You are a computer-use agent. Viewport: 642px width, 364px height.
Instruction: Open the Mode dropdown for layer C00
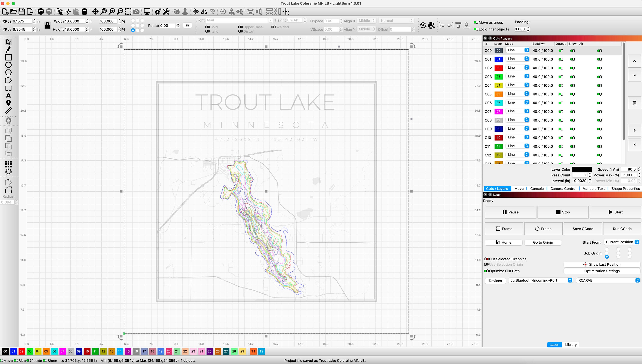click(517, 50)
